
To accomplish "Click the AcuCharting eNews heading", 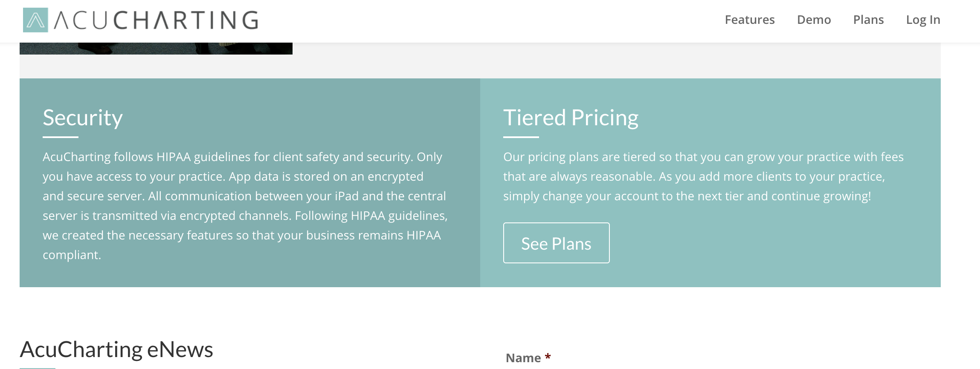I will click(116, 349).
